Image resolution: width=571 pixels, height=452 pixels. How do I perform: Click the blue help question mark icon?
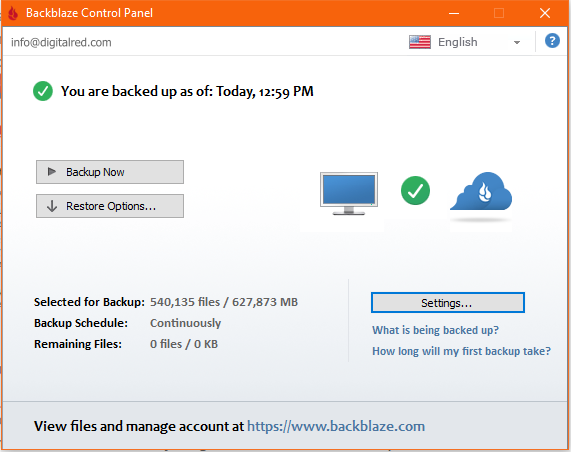pos(552,41)
